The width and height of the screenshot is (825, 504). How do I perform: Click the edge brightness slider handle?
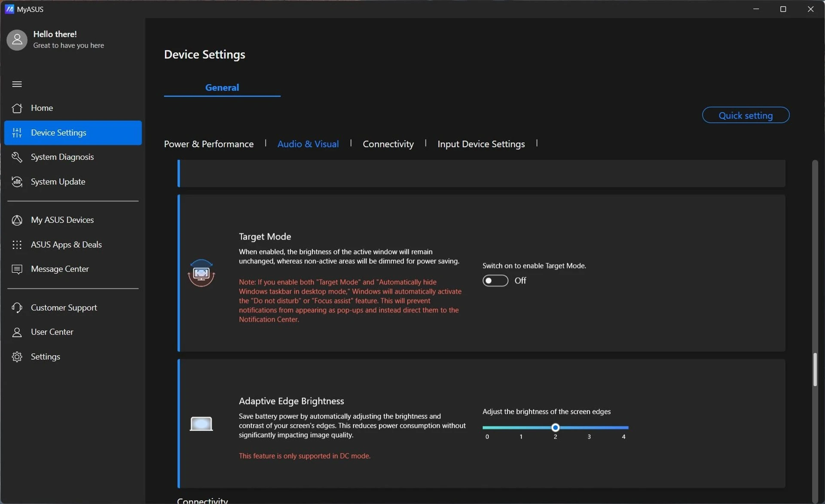coord(555,428)
